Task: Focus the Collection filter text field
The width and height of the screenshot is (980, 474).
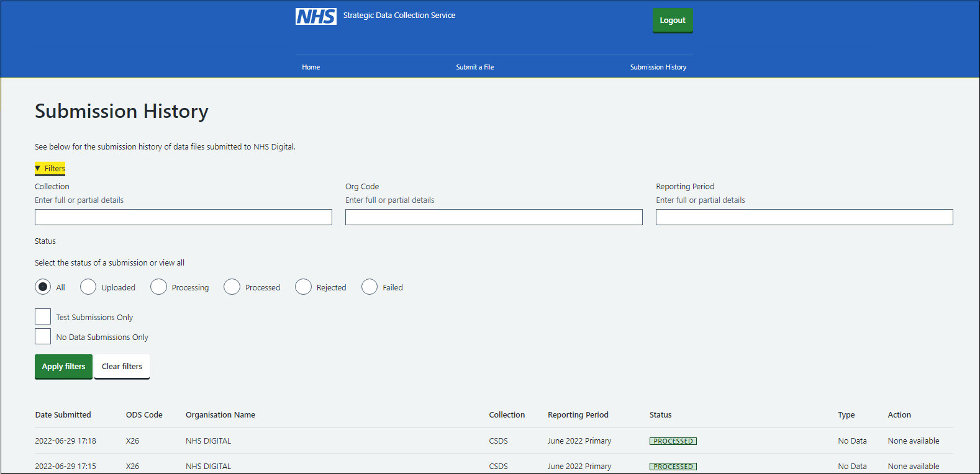Action: 183,217
